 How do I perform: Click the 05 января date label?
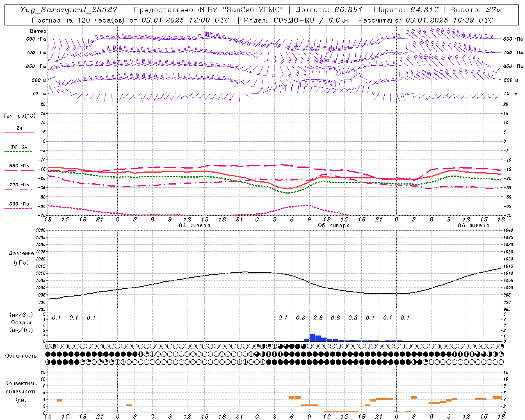334,226
